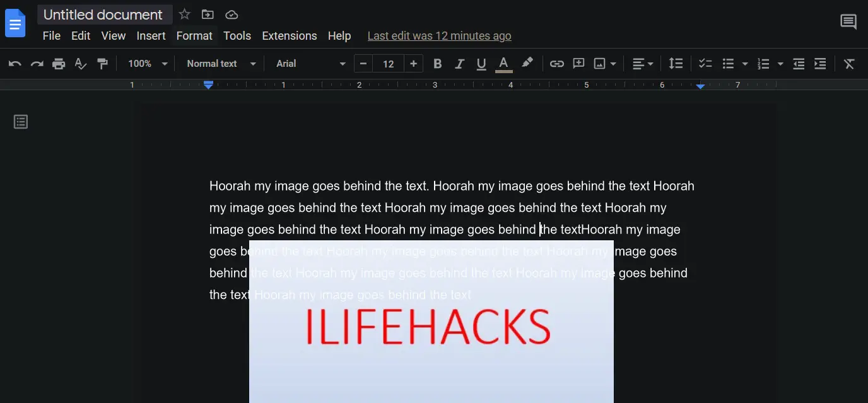The width and height of the screenshot is (868, 403).
Task: Show the document outline
Action: pos(21,122)
